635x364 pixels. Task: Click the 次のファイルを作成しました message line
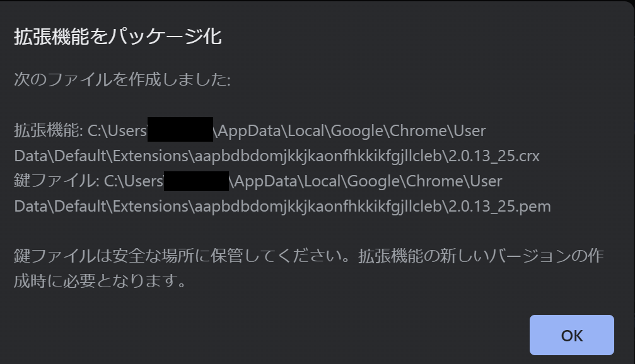click(122, 79)
